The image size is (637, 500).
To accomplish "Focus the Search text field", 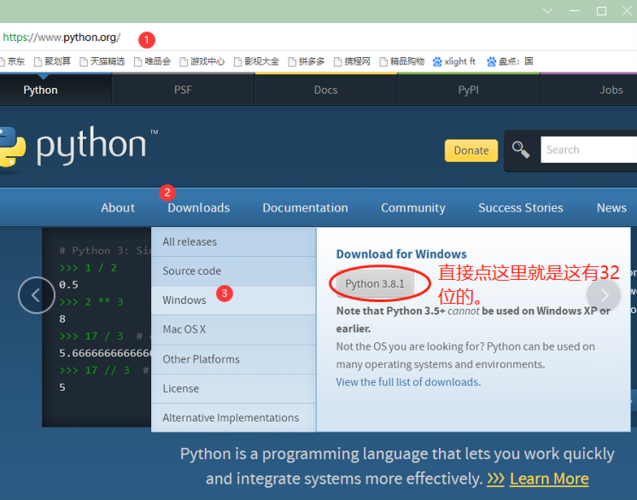I will (x=589, y=150).
